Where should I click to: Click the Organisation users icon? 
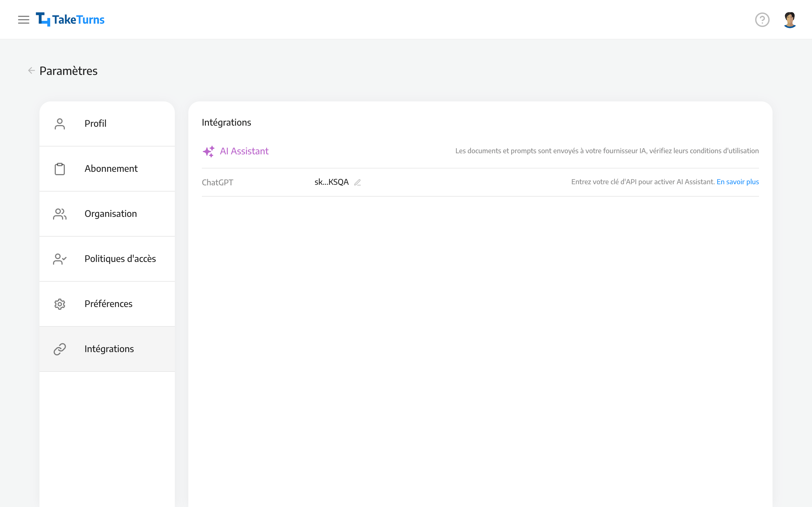(58, 213)
